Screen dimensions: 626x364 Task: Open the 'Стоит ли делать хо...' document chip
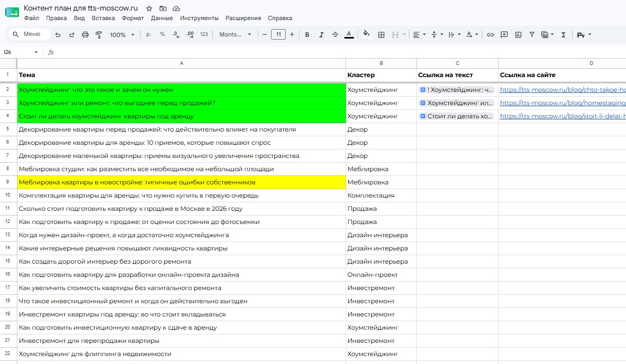coord(457,116)
